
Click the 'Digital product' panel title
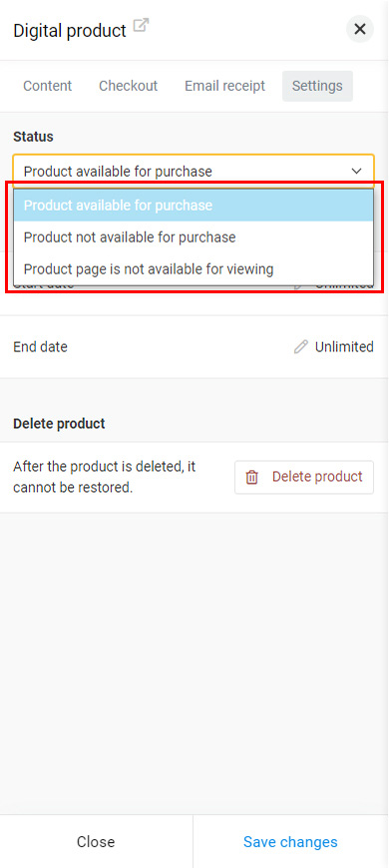[x=70, y=31]
